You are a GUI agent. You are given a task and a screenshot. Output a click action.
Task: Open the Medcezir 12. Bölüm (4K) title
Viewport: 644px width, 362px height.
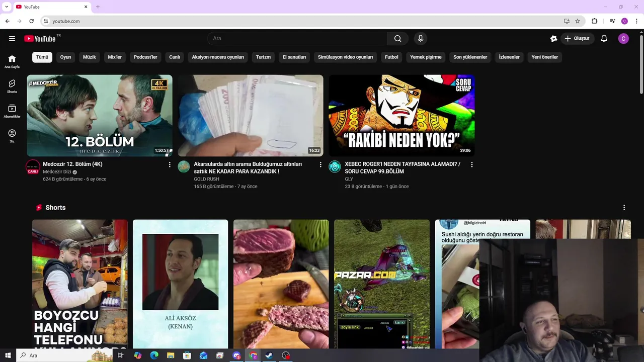click(x=72, y=164)
